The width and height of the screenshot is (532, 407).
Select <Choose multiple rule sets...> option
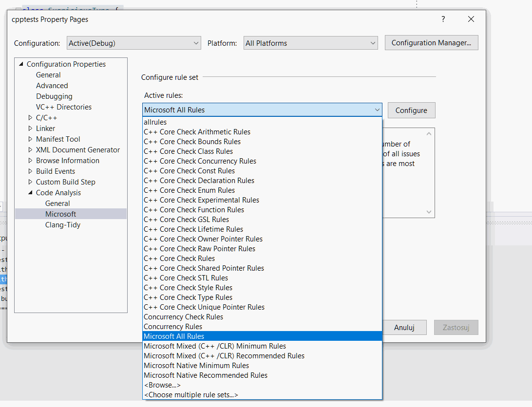[262, 395]
